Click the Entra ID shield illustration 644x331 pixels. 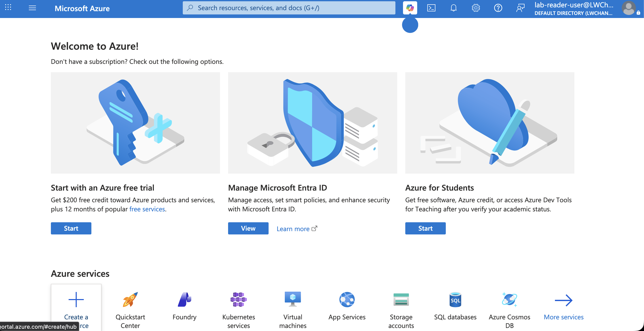pyautogui.click(x=313, y=123)
